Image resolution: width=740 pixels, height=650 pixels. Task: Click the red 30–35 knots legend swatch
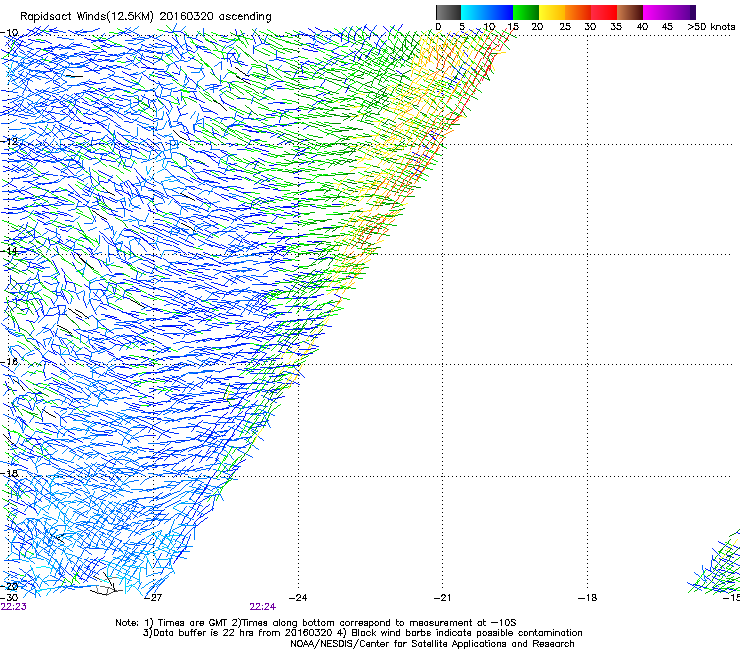click(604, 12)
